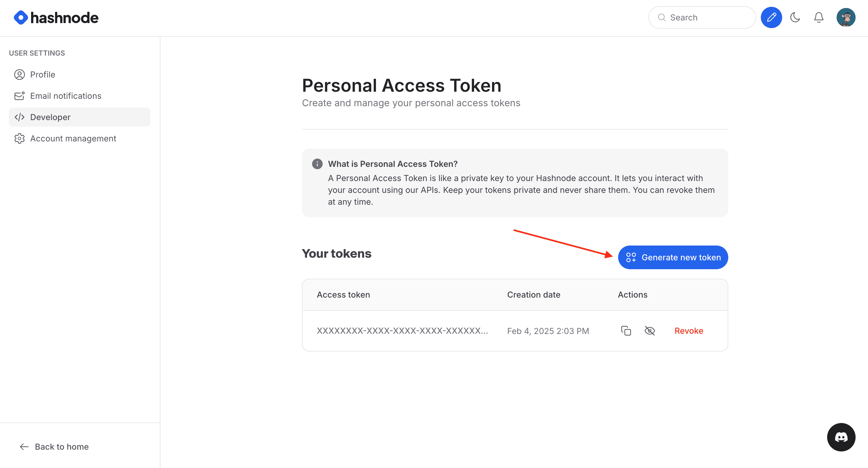Click the info icon in the explanation box
The height and width of the screenshot is (468, 868).
pyautogui.click(x=317, y=164)
